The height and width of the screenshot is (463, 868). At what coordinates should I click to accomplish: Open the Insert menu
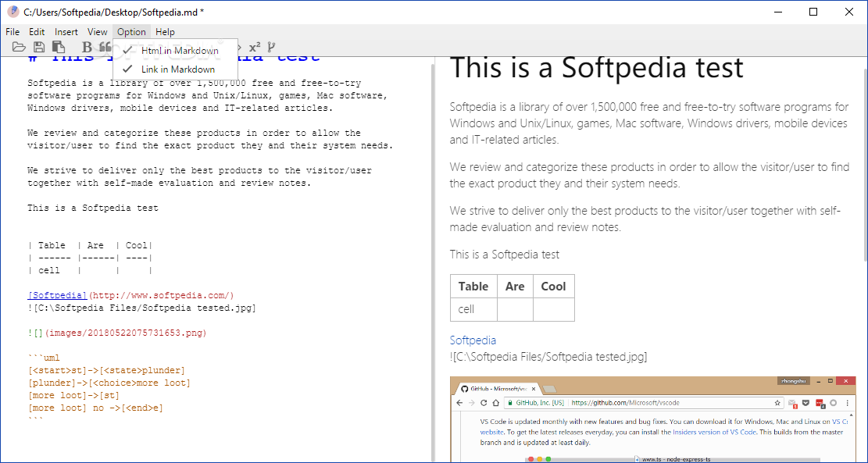[66, 32]
